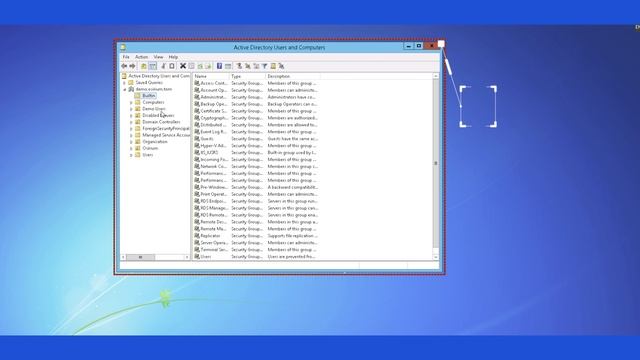Screen dimensions: 640x360
Task: Select the Guests group row
Action: tap(256, 138)
